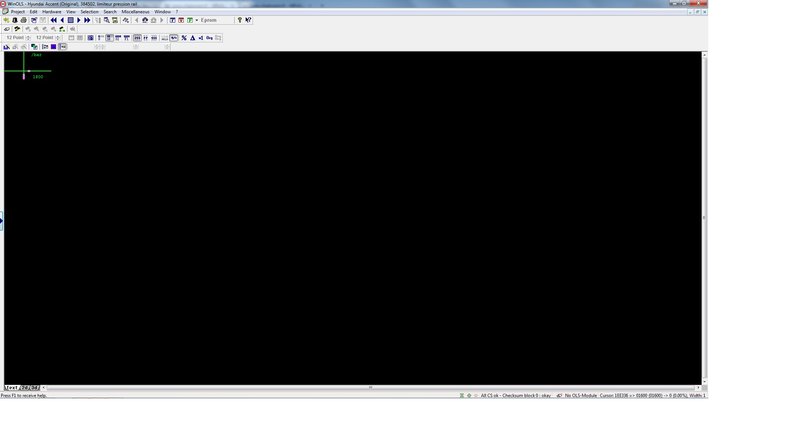Click the percent display icon

184,38
